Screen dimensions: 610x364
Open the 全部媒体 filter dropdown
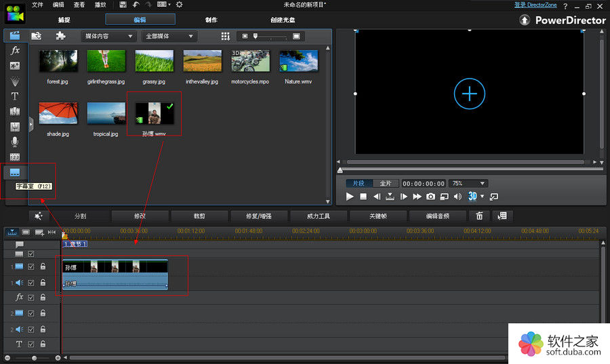tap(169, 36)
